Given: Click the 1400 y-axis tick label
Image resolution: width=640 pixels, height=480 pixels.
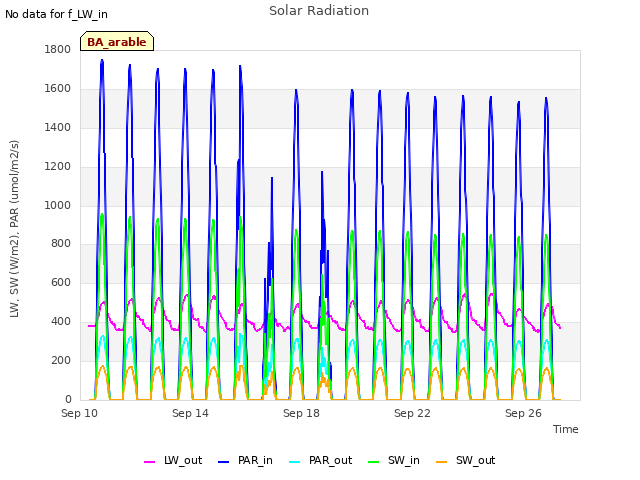Looking at the screenshot, I should 58,127.
